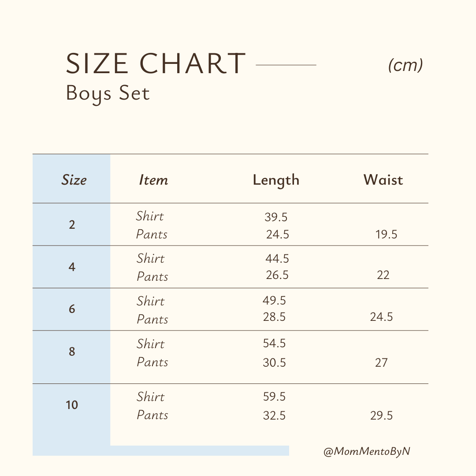Click the Length column header
476x476 pixels.
[x=276, y=180]
